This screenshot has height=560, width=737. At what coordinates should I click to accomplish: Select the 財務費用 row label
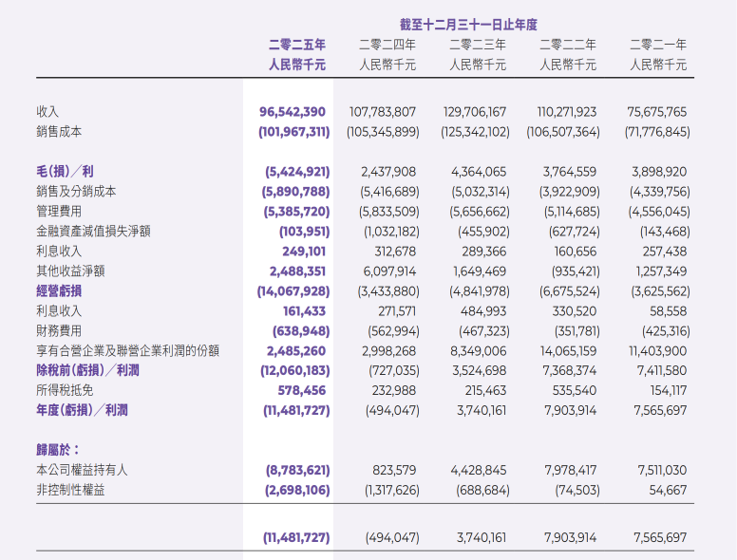[59, 330]
